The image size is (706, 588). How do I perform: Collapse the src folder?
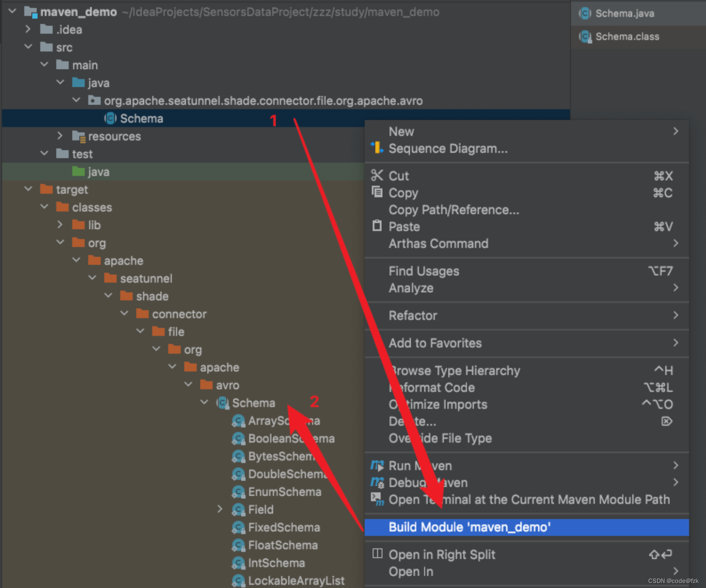(28, 47)
